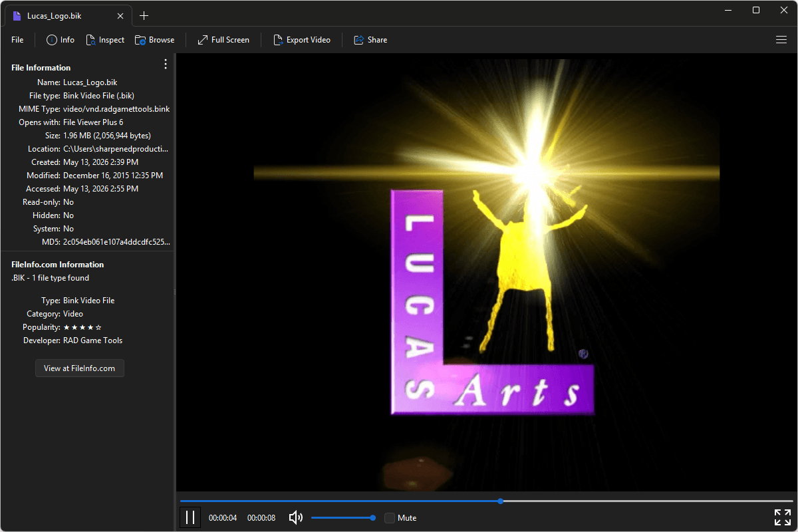Open the File menu
Image resolution: width=798 pixels, height=532 pixels.
[x=17, y=40]
